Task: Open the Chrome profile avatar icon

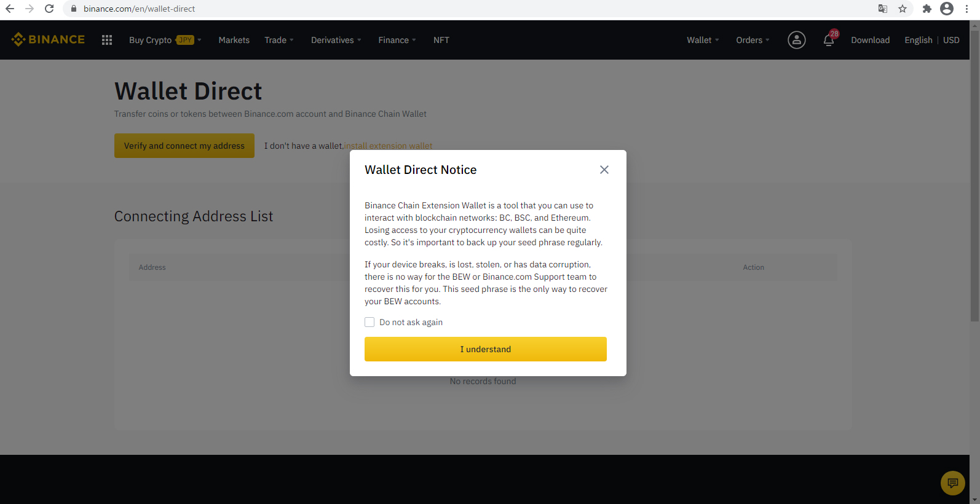Action: point(947,9)
